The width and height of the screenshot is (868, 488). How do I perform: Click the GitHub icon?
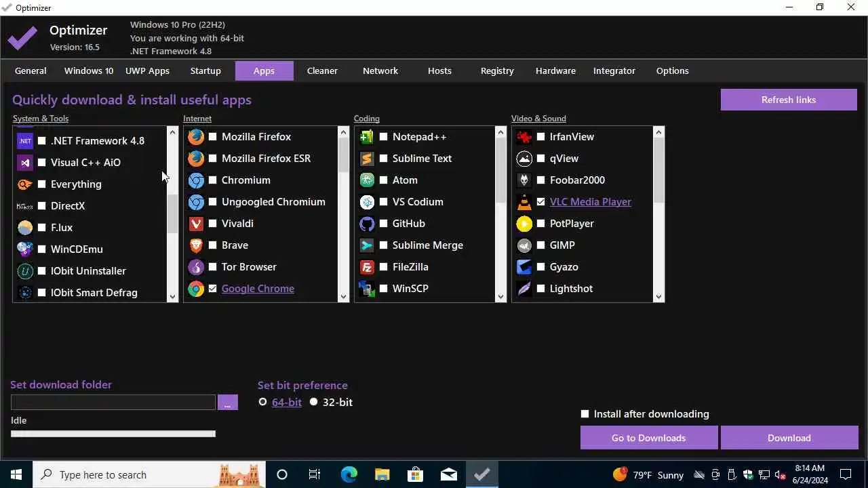coord(367,224)
